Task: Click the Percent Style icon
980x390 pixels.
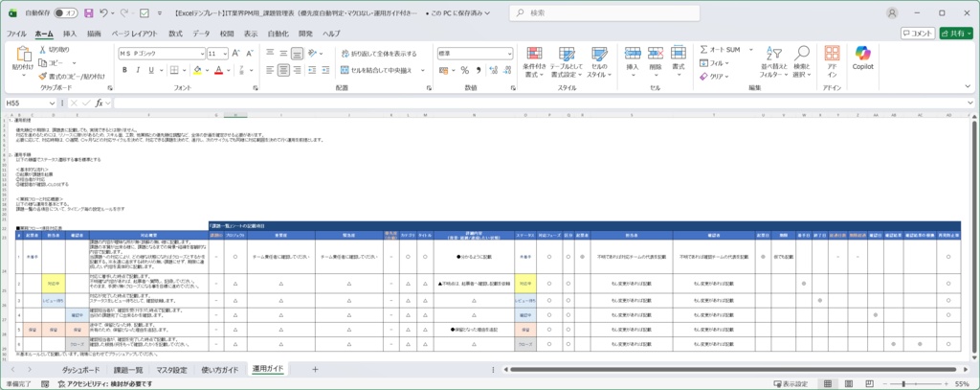Action: pyautogui.click(x=464, y=70)
